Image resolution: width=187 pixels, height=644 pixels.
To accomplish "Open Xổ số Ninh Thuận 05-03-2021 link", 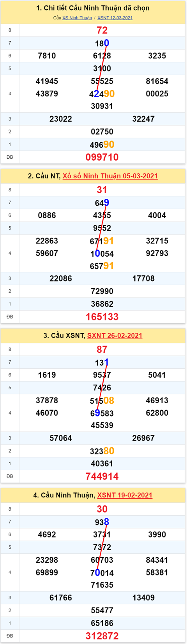I will coord(110,176).
